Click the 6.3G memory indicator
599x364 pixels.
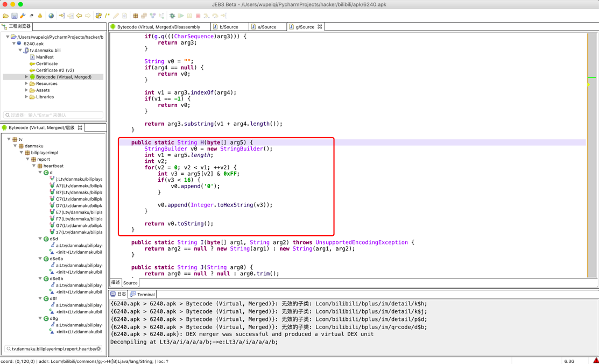[569, 361]
